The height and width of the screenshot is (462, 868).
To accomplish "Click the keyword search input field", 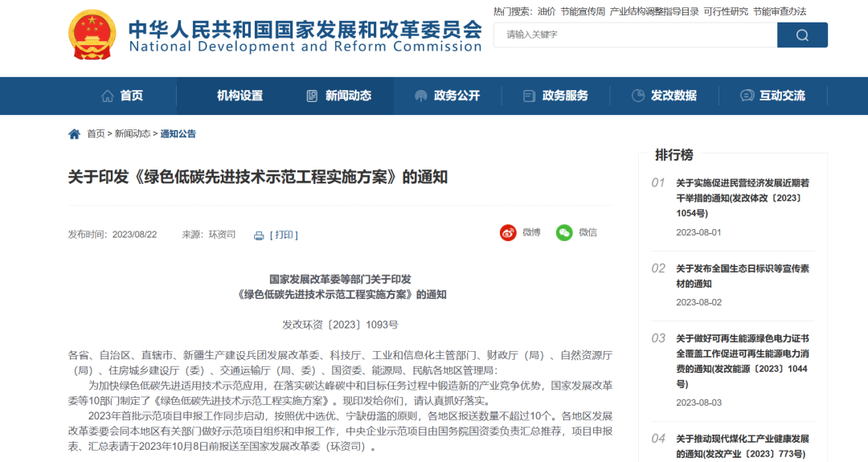I will click(x=635, y=35).
